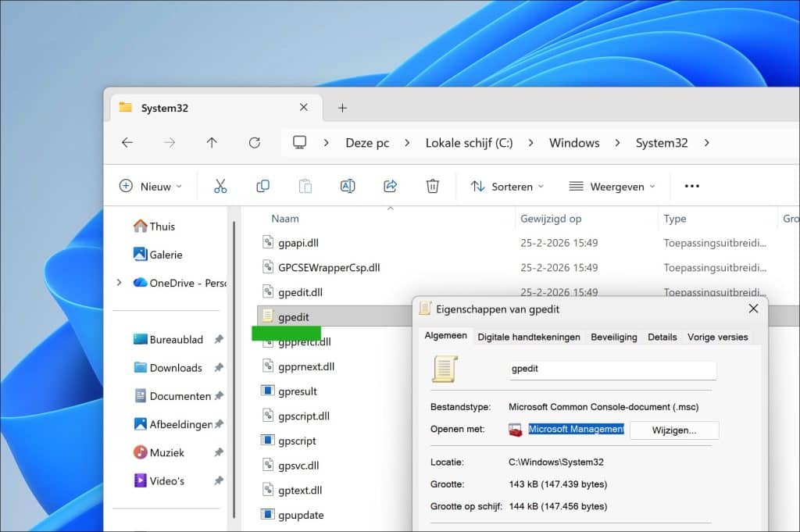Screen dimensions: 800x532
Task: Open a new File Explorer tab
Action: tap(342, 108)
